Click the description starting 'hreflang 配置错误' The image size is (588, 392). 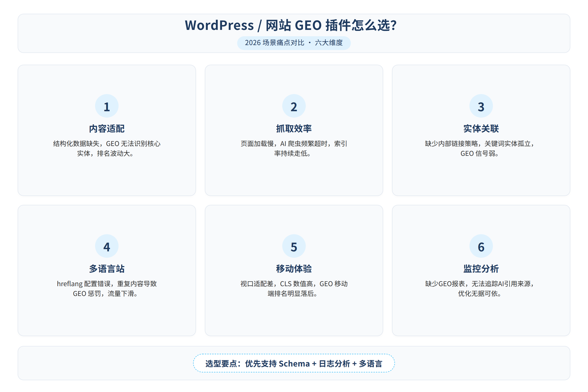click(x=107, y=289)
